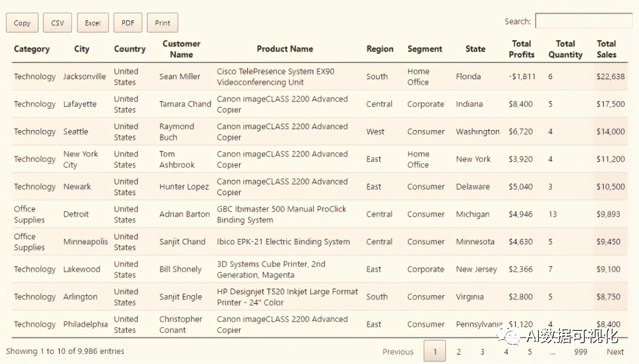Export the table as CSV
Viewport: 639px width, 364px height.
[x=58, y=23]
